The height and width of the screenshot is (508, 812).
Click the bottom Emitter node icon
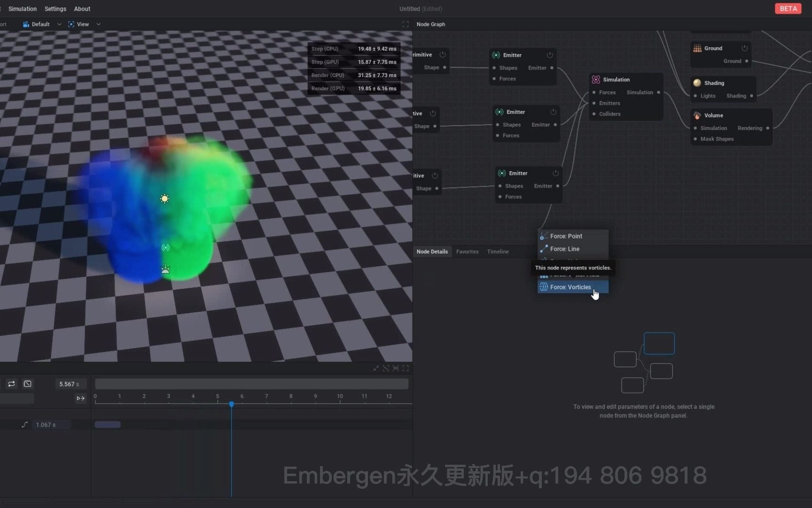[502, 173]
